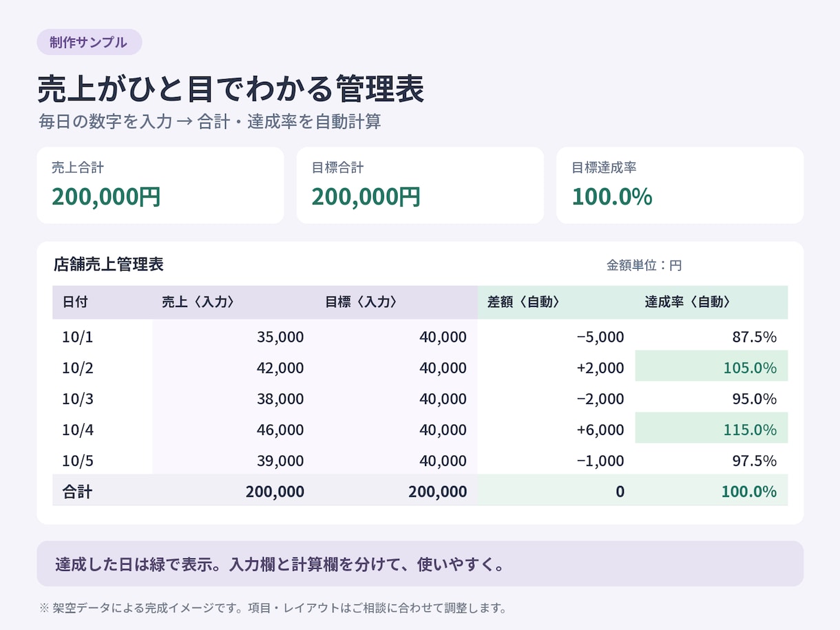Click the 達成率〈自動〉 column header
The image size is (840, 630).
[x=711, y=302]
